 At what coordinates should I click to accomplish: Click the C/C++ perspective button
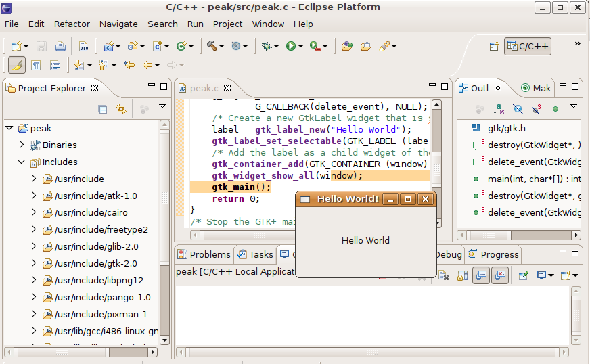point(528,46)
